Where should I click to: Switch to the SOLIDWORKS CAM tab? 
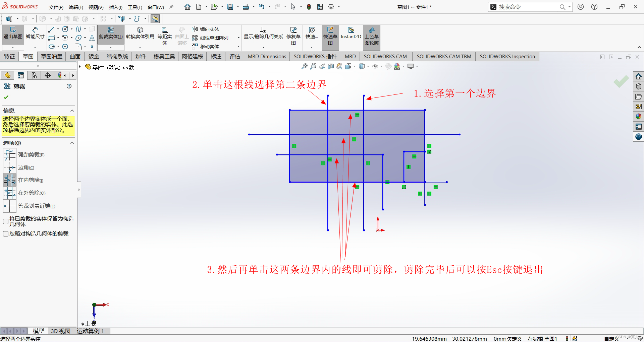[x=385, y=57]
